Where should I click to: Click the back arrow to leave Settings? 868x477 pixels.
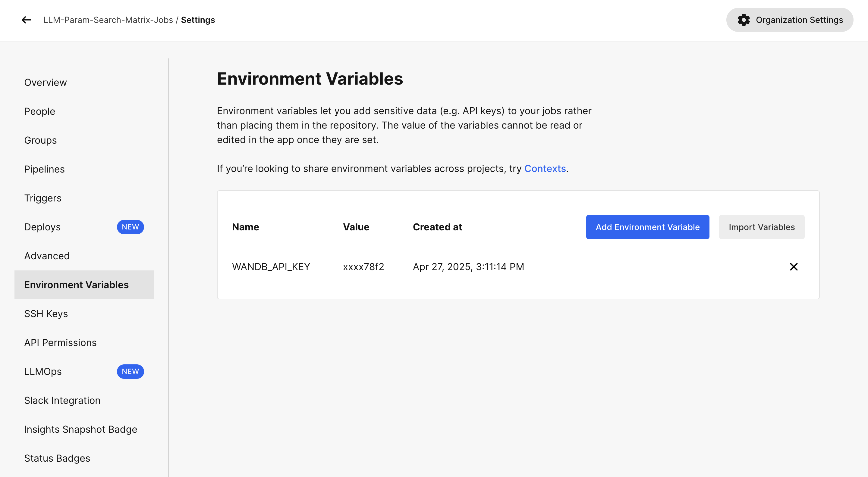pos(26,20)
